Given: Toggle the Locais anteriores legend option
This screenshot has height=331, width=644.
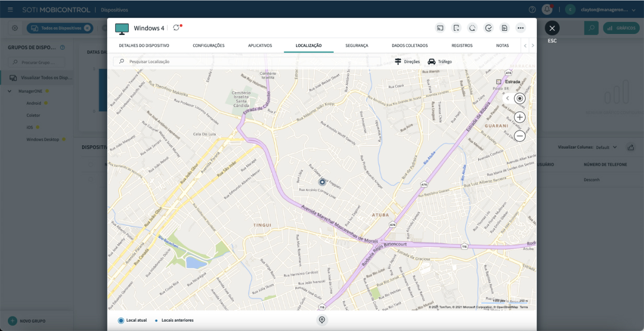Looking at the screenshot, I should coord(174,320).
